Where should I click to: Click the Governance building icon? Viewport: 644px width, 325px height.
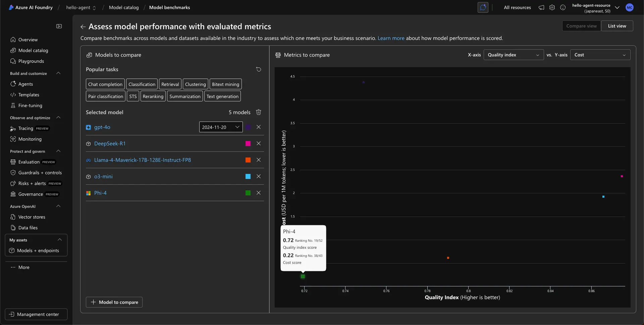pos(13,194)
